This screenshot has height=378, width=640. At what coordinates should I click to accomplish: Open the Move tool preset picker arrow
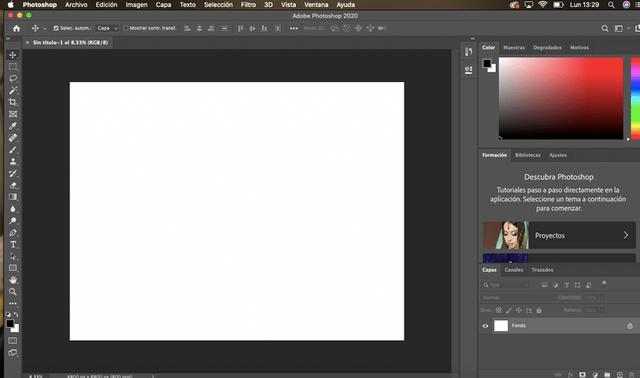[x=44, y=28]
